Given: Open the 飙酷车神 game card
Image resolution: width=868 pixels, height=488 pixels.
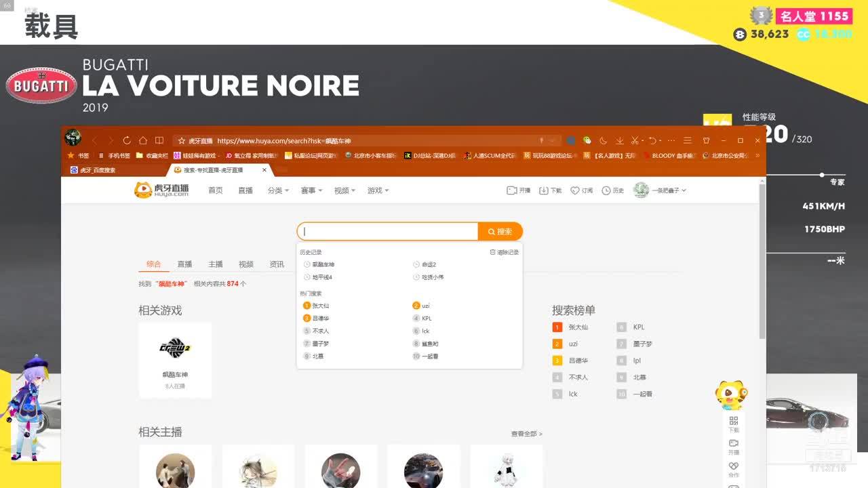Looking at the screenshot, I should [x=175, y=360].
